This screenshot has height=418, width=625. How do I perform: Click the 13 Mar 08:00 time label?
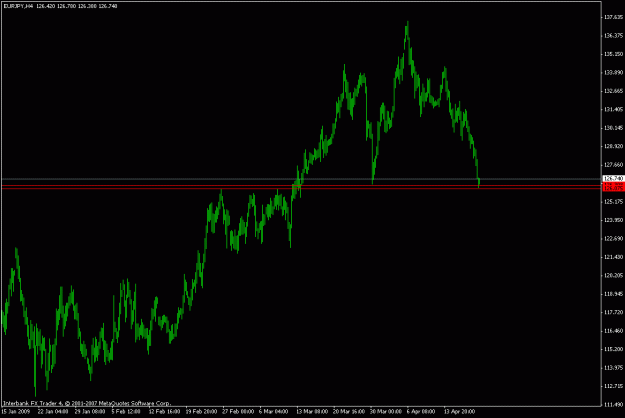tap(312, 412)
